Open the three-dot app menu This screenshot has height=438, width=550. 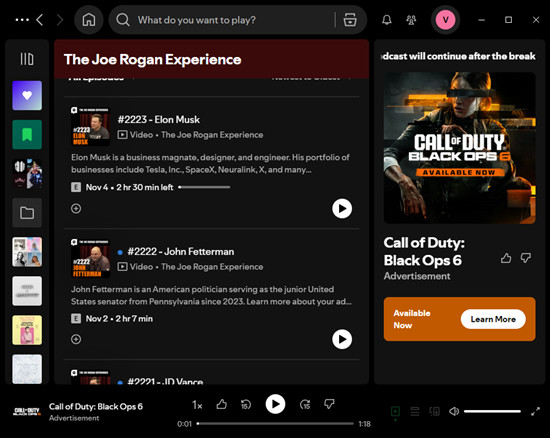pyautogui.click(x=22, y=20)
